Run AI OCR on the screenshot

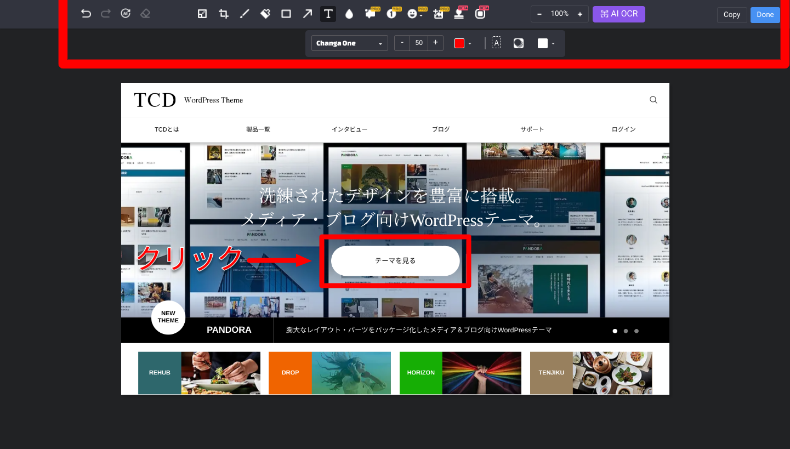pos(619,14)
